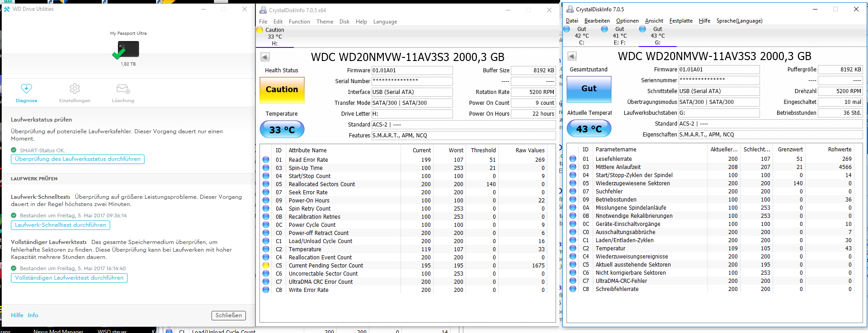Click the yellow Caution health status button
Screen dimensions: 868x333
coord(282,89)
